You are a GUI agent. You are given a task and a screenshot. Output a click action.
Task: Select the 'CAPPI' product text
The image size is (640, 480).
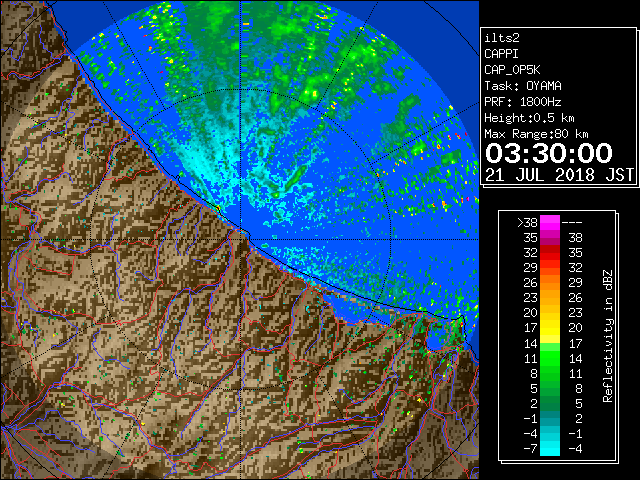coord(501,54)
